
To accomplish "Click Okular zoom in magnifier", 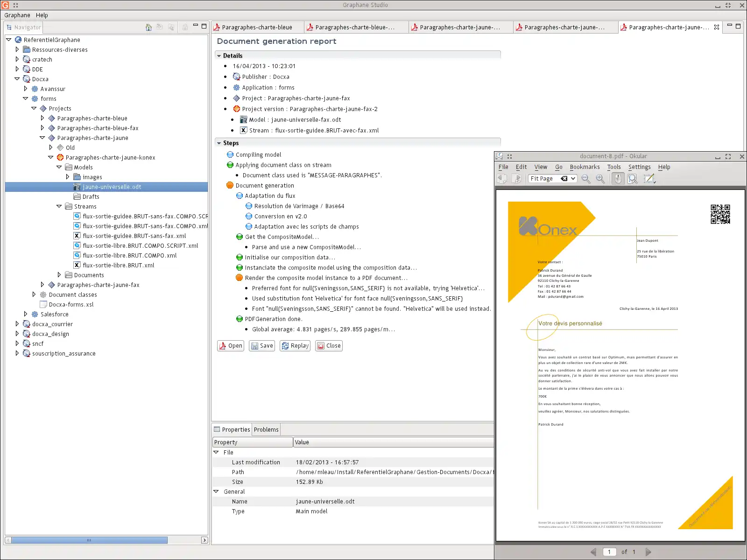I will coord(600,179).
